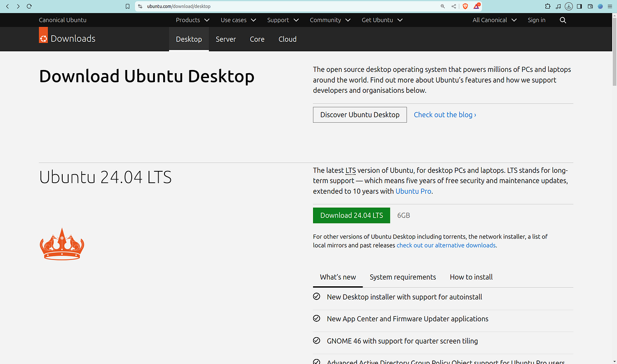
Task: Toggle the browser sidebar icon
Action: 579,6
